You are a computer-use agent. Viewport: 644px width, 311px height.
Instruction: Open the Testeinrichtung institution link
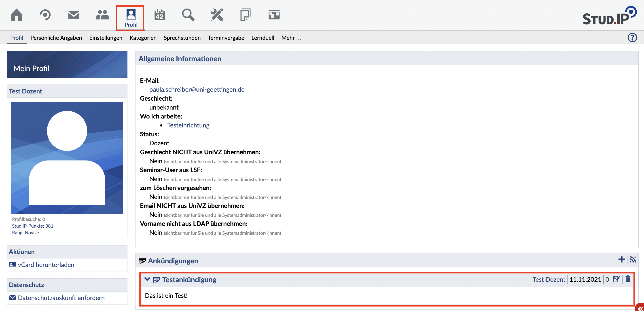[x=188, y=125]
